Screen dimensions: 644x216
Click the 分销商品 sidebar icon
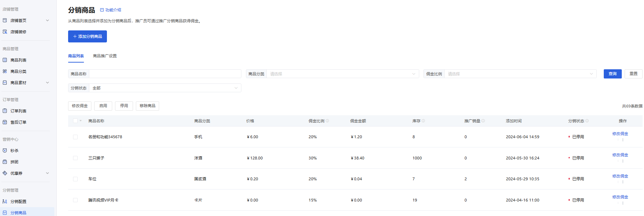(5, 213)
